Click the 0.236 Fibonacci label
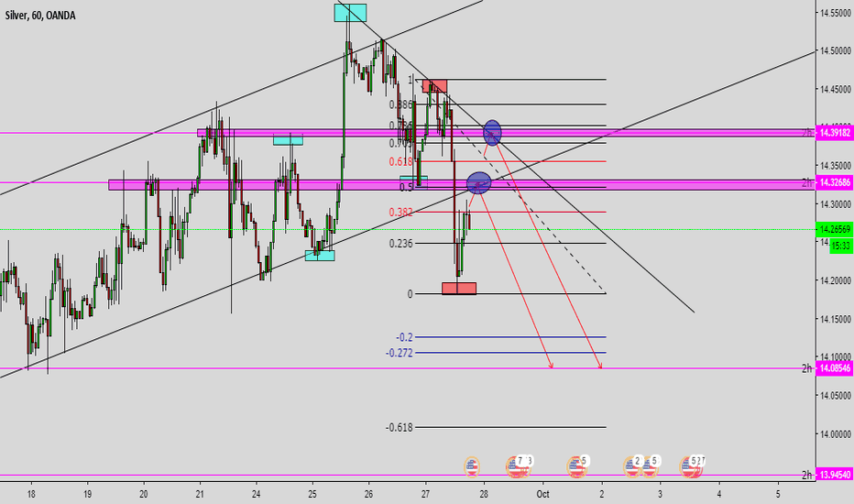The image size is (854, 504). point(400,244)
